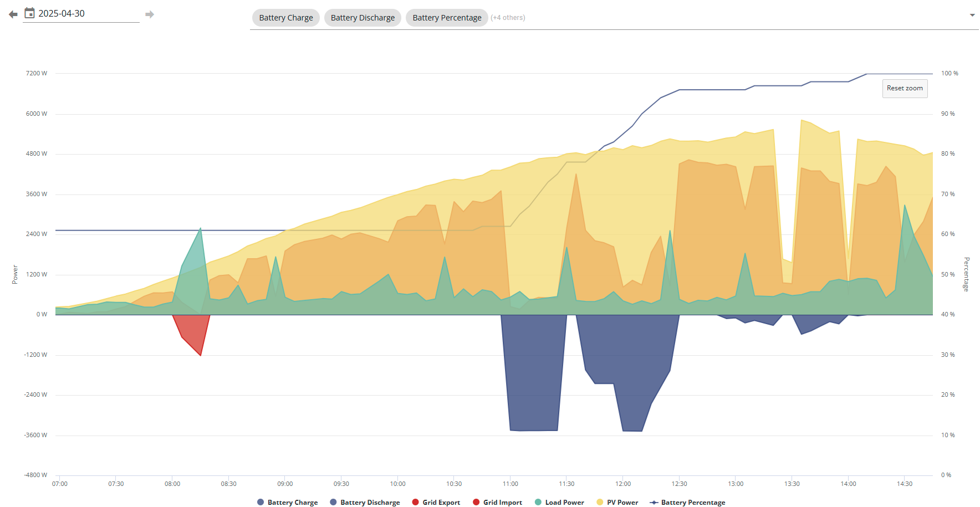Click the red Grid Import area near 08:15
The width and height of the screenshot is (980, 507).
pyautogui.click(x=194, y=331)
